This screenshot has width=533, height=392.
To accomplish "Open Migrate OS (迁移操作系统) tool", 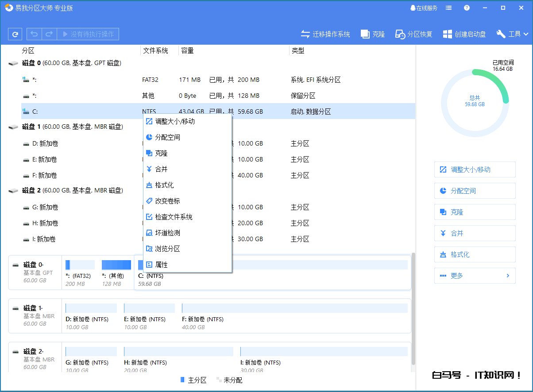I will pyautogui.click(x=325, y=34).
